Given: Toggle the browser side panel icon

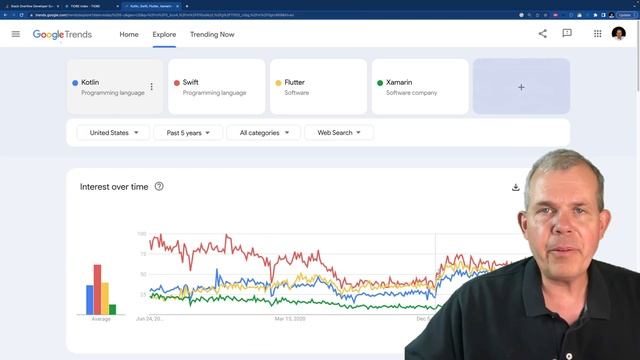Looking at the screenshot, I should (603, 15).
